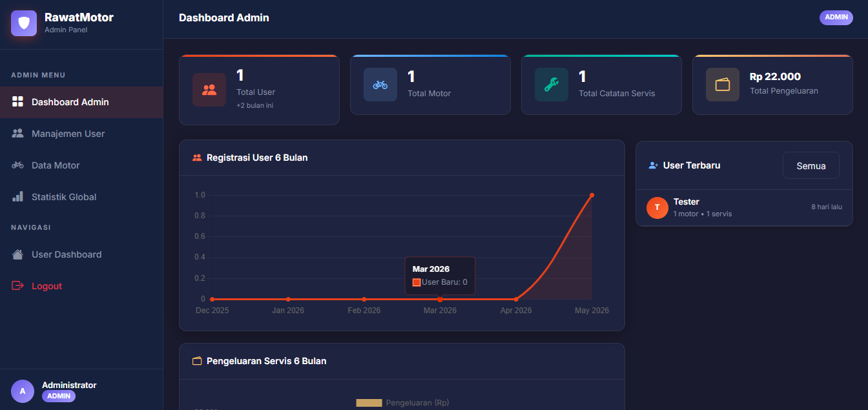Toggle the Pengeluaran (Rp) legend swatch
The image size is (868, 410).
(369, 403)
